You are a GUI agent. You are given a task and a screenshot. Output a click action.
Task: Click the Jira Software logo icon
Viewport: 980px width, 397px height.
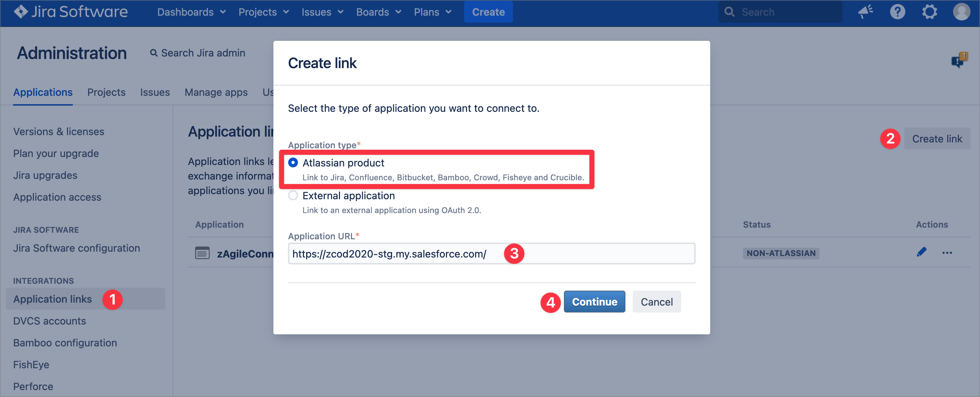click(21, 12)
